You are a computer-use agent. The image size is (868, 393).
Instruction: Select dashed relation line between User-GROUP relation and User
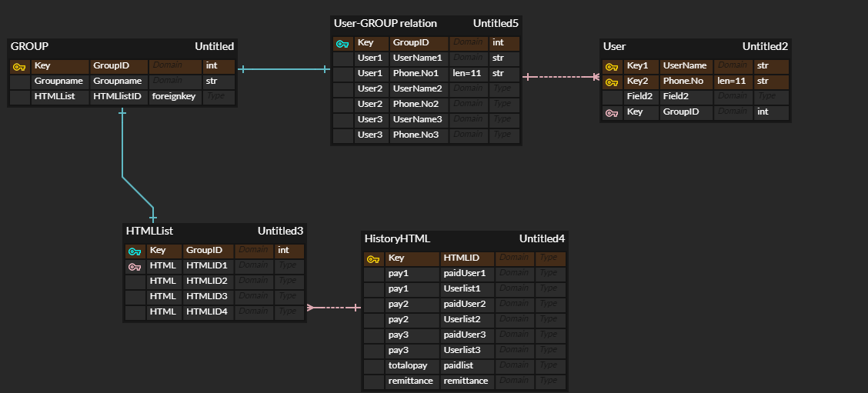tap(561, 77)
